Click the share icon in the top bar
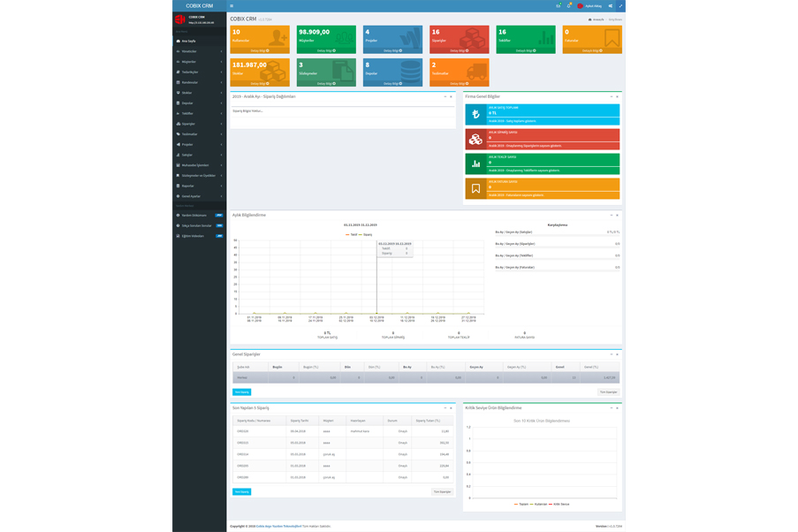This screenshot has width=798, height=532. [x=610, y=6]
